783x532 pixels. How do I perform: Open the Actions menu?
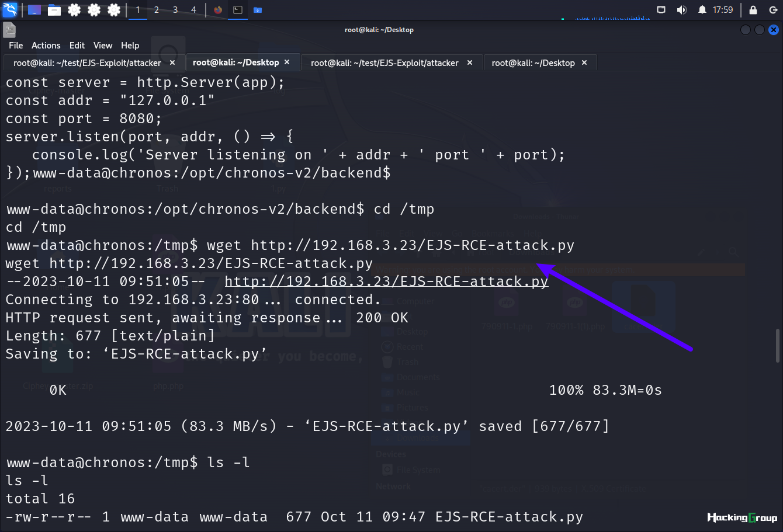[x=46, y=46]
